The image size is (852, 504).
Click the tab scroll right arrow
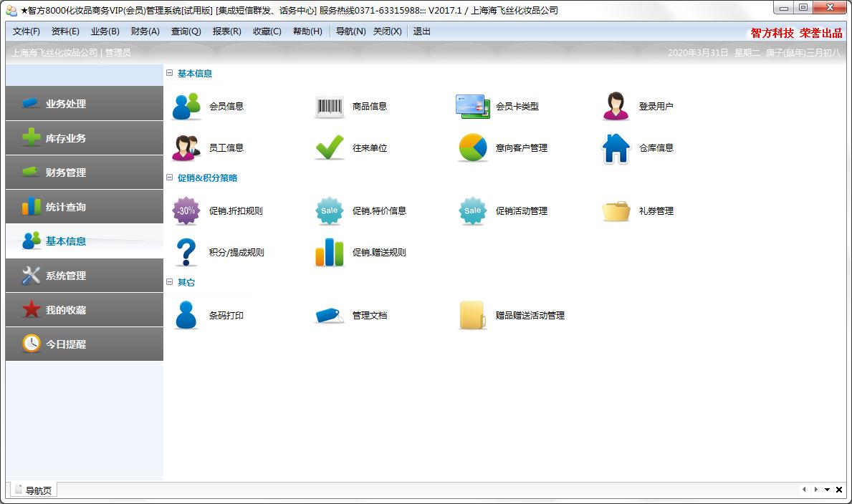(x=815, y=490)
